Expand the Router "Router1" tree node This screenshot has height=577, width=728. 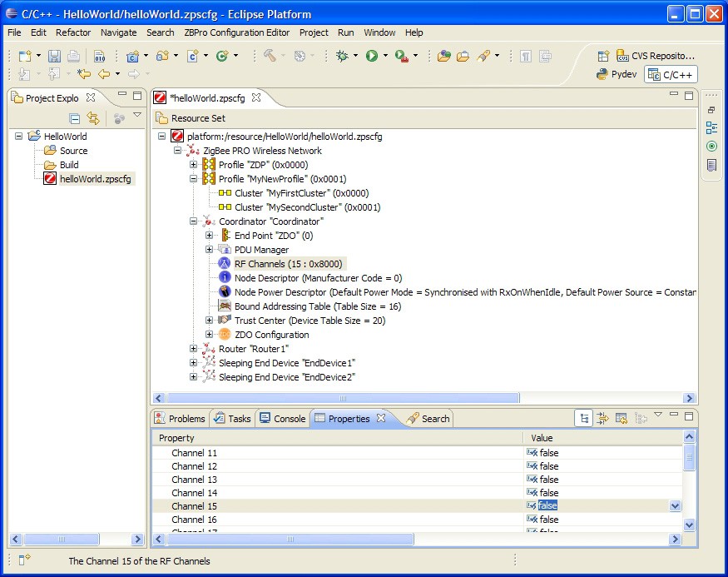[x=194, y=349]
